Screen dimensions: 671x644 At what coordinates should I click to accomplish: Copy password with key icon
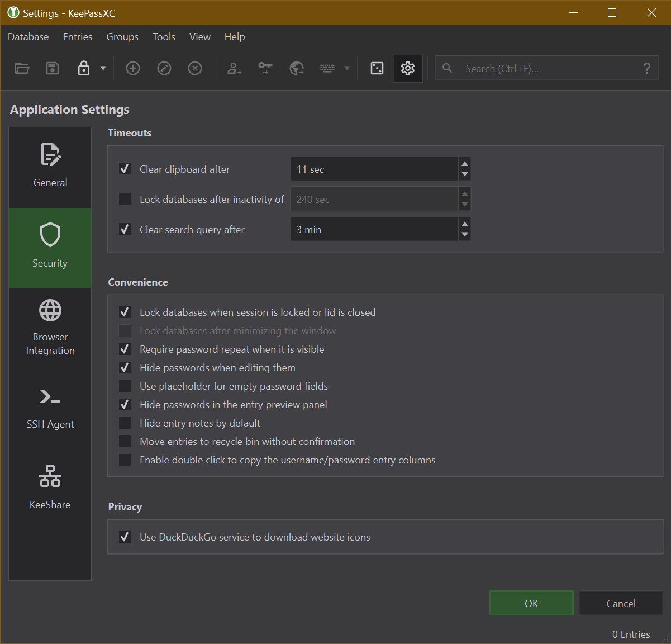265,68
